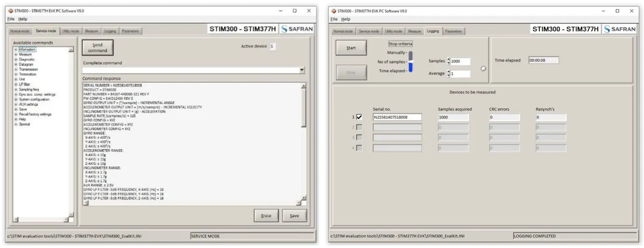
Task: Click the Start logging button
Action: [x=351, y=48]
